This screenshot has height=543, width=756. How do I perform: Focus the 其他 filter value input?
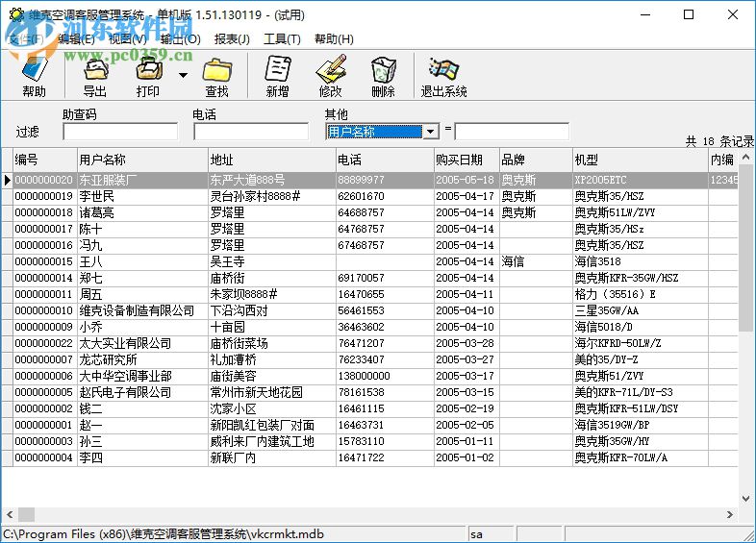pos(512,132)
